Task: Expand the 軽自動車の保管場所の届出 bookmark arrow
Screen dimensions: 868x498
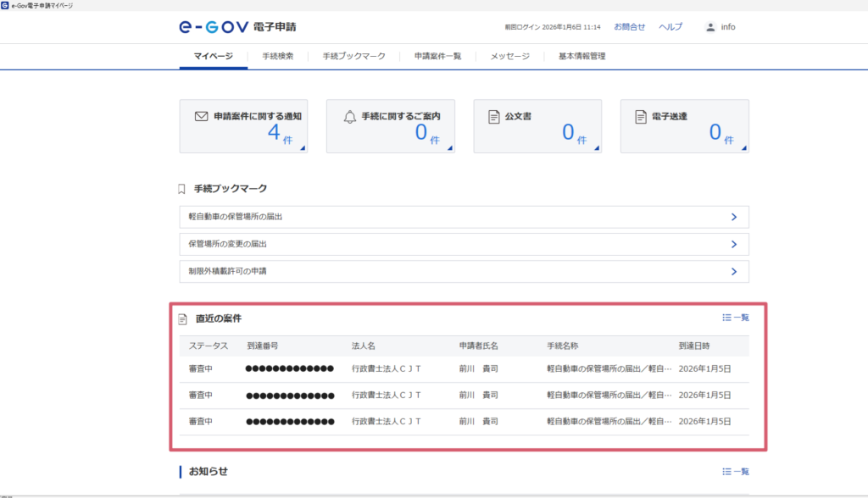Action: [733, 217]
